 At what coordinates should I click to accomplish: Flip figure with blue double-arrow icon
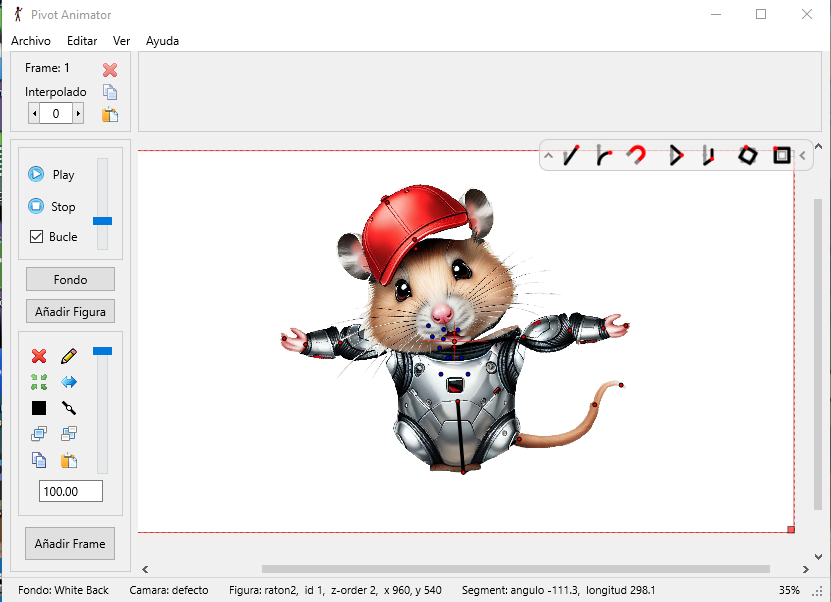pyautogui.click(x=69, y=382)
